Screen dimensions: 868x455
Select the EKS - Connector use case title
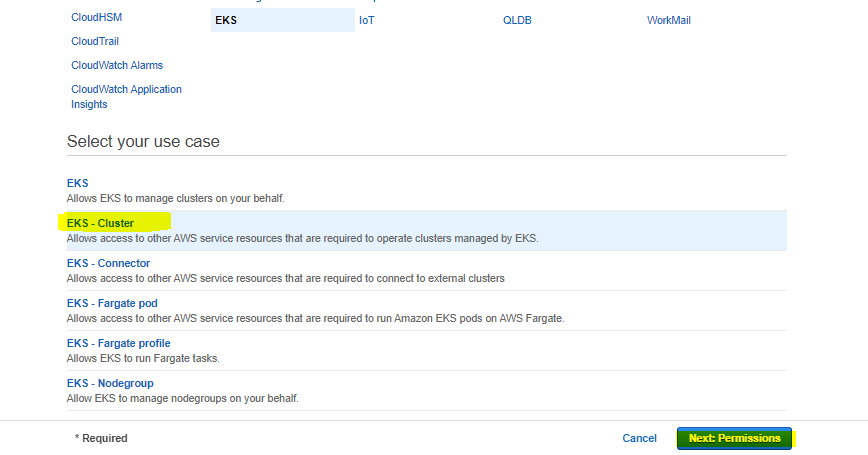coord(108,264)
